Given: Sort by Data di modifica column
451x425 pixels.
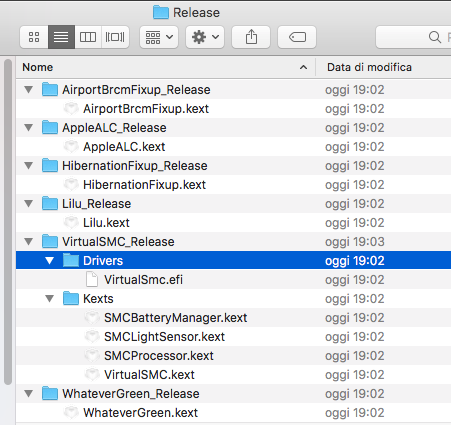Looking at the screenshot, I should tap(383, 67).
